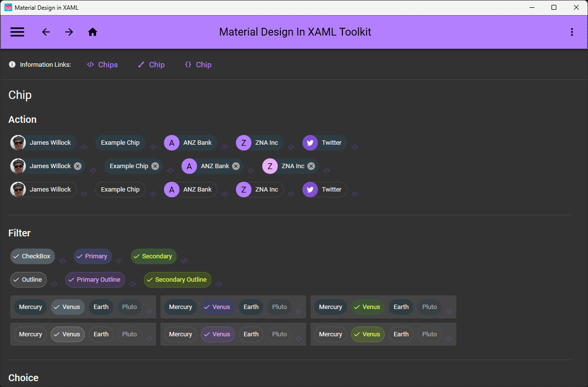This screenshot has width=588, height=387.
Task: Toggle the Primary filter chip
Action: click(93, 256)
